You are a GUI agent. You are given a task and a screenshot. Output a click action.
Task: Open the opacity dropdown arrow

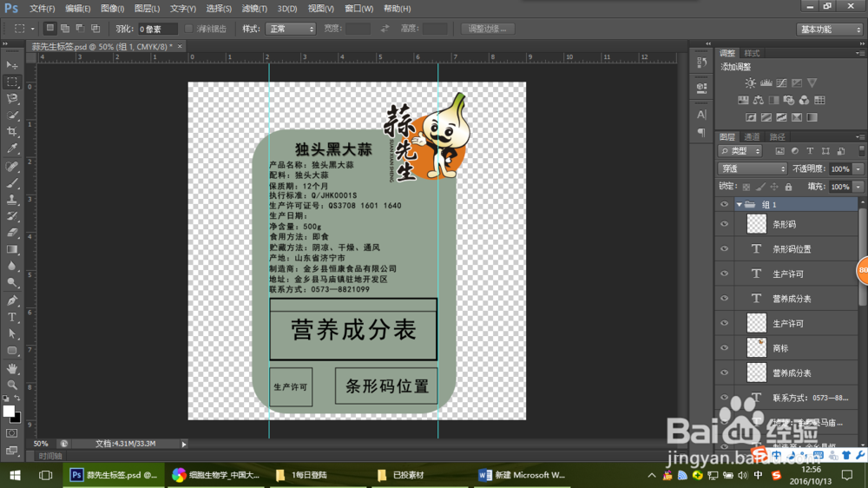858,169
